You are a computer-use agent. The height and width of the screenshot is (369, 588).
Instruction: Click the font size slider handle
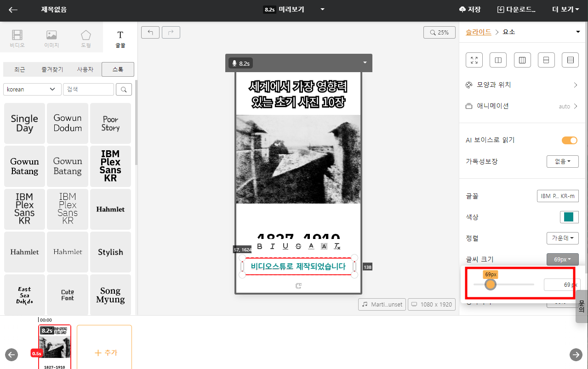(491, 284)
